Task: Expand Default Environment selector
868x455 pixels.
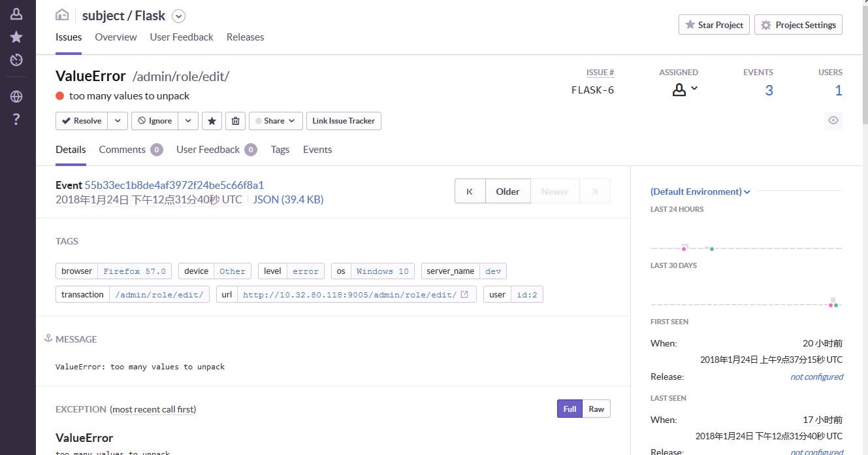Action: click(x=700, y=192)
